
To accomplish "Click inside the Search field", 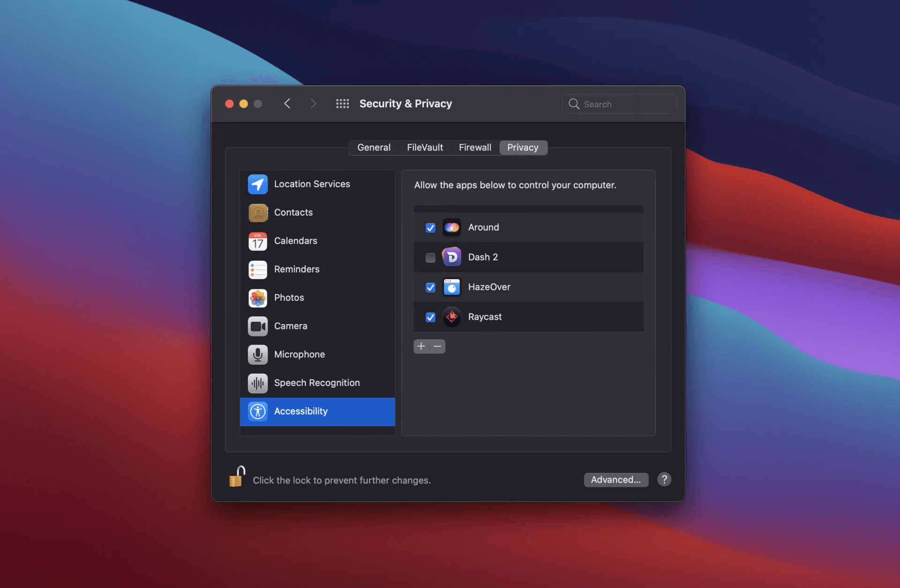I will (x=619, y=104).
